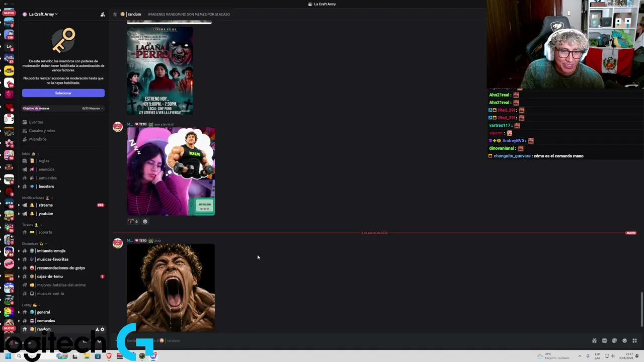This screenshot has width=644, height=362.
Task: Collapse the Dinamicas category
Action: 34,243
